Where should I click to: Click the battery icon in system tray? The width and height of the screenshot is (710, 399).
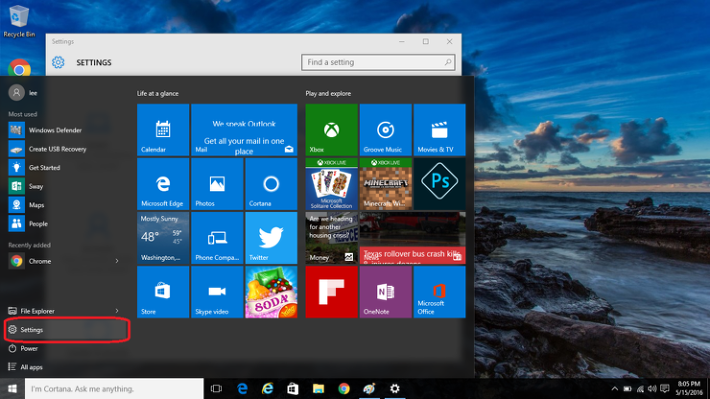click(627, 389)
